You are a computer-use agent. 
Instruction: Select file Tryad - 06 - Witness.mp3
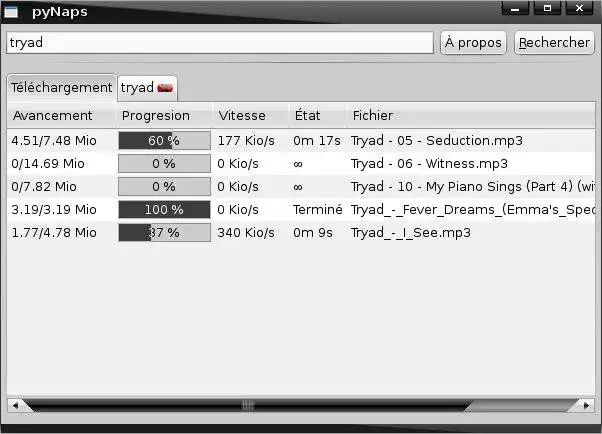tap(429, 164)
